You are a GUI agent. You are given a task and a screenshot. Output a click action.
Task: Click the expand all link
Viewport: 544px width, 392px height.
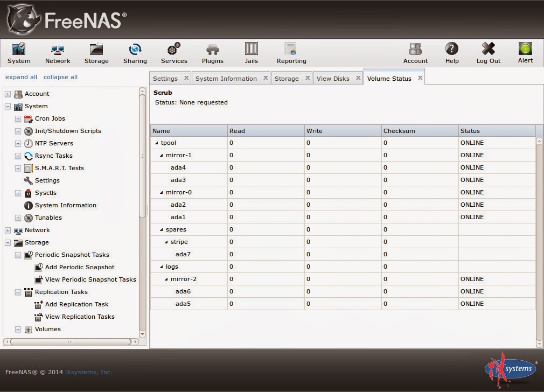(21, 77)
